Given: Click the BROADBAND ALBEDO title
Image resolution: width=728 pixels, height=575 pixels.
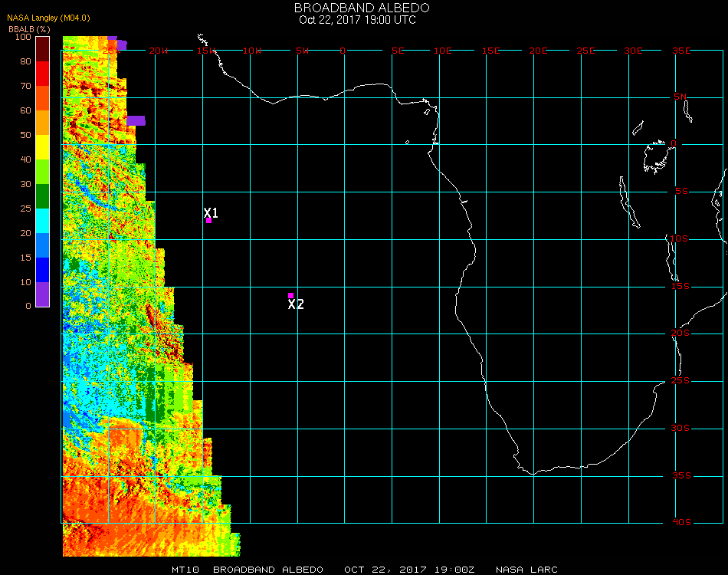Looking at the screenshot, I should pyautogui.click(x=362, y=8).
